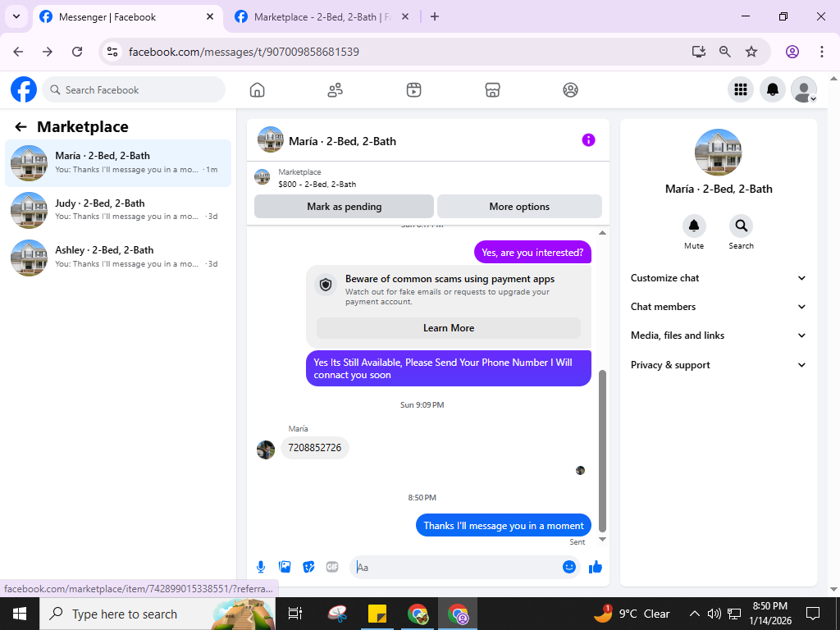Open the Reels video icon
840x630 pixels.
pyautogui.click(x=413, y=90)
